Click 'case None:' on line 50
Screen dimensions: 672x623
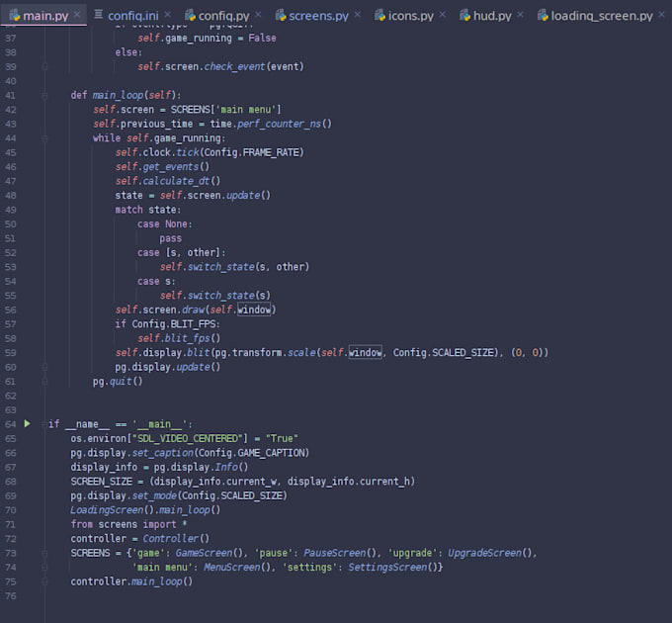(x=165, y=223)
